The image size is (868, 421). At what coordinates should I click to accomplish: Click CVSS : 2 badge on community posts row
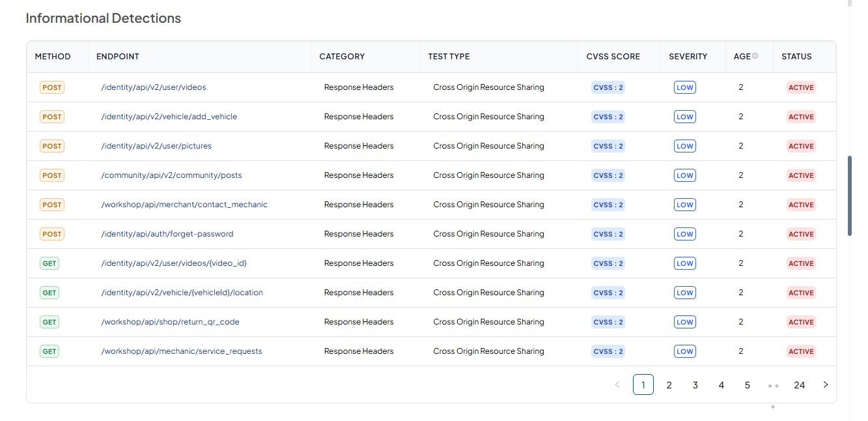tap(608, 175)
